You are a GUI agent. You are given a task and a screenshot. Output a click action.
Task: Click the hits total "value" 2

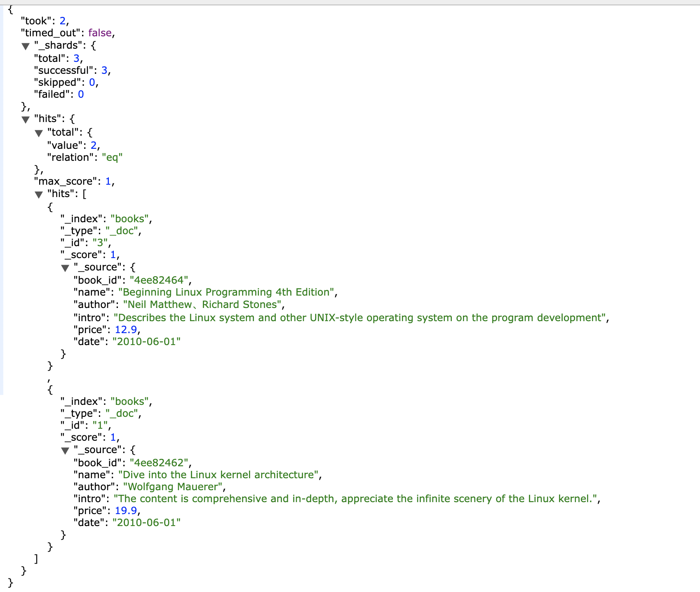(94, 146)
